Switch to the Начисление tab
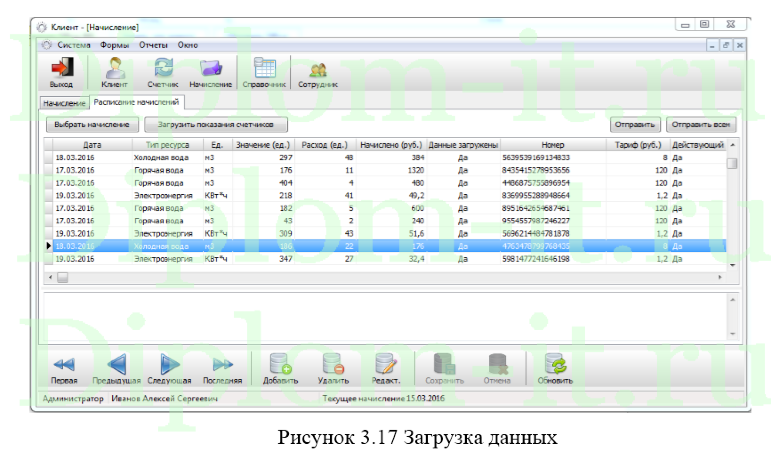Screen dimensions: 771x460 [64, 103]
